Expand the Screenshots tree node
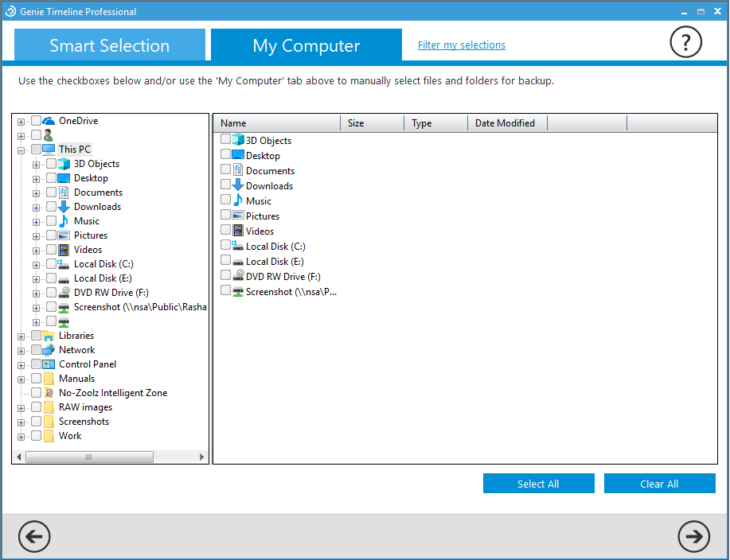The width and height of the screenshot is (730, 560). click(21, 423)
